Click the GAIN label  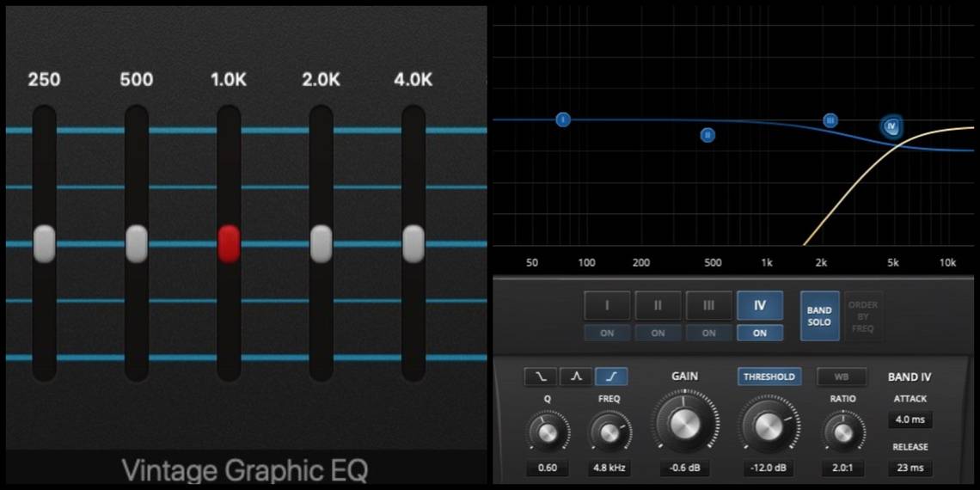click(685, 377)
